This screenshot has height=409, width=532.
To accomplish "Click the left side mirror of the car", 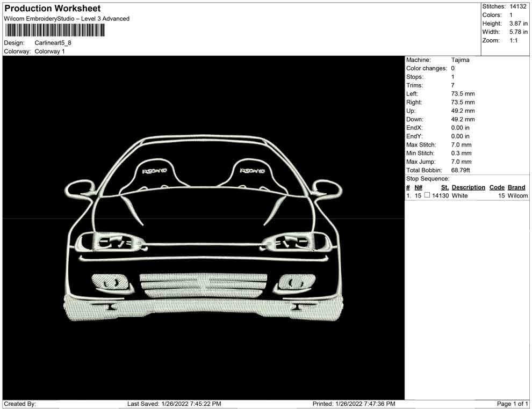I will pyautogui.click(x=80, y=187).
